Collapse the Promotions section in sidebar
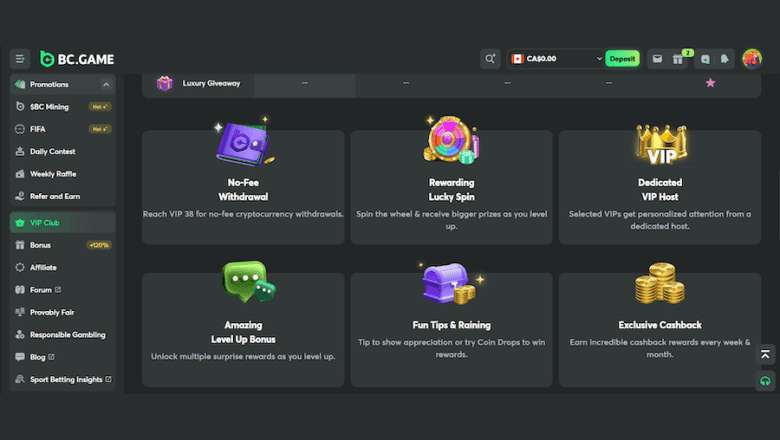Viewport: 780px width, 440px height. (x=107, y=84)
